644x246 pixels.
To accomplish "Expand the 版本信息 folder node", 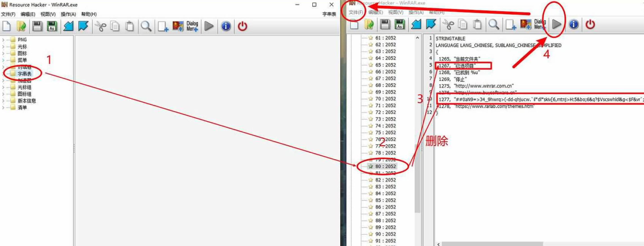I will [x=3, y=101].
